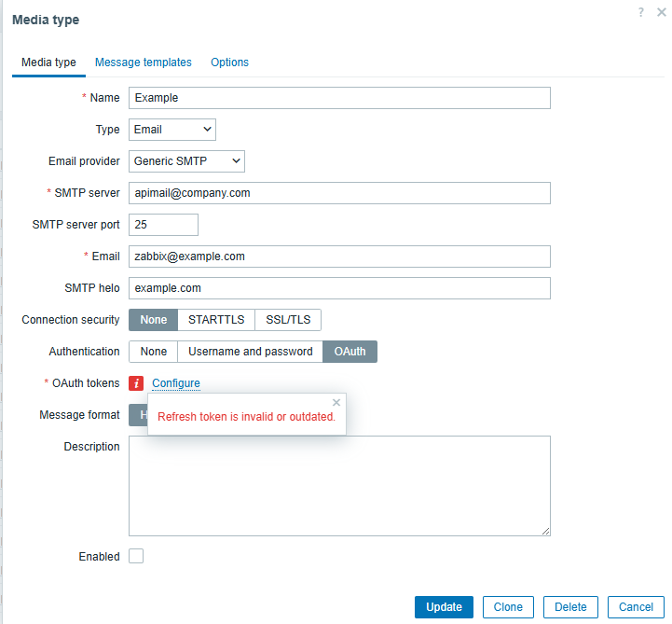Close the Media type dialog
Image resolution: width=672 pixels, height=624 pixels.
click(661, 12)
